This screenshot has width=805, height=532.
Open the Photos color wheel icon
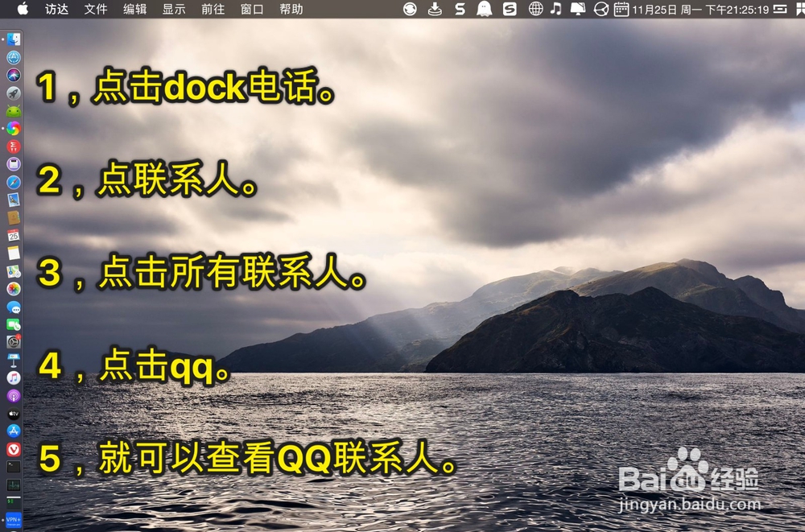(x=12, y=288)
